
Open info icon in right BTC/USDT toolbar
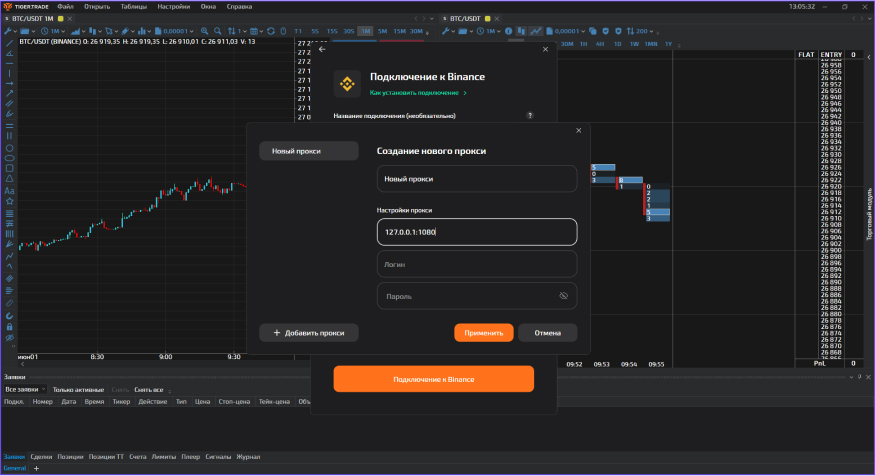pos(508,31)
